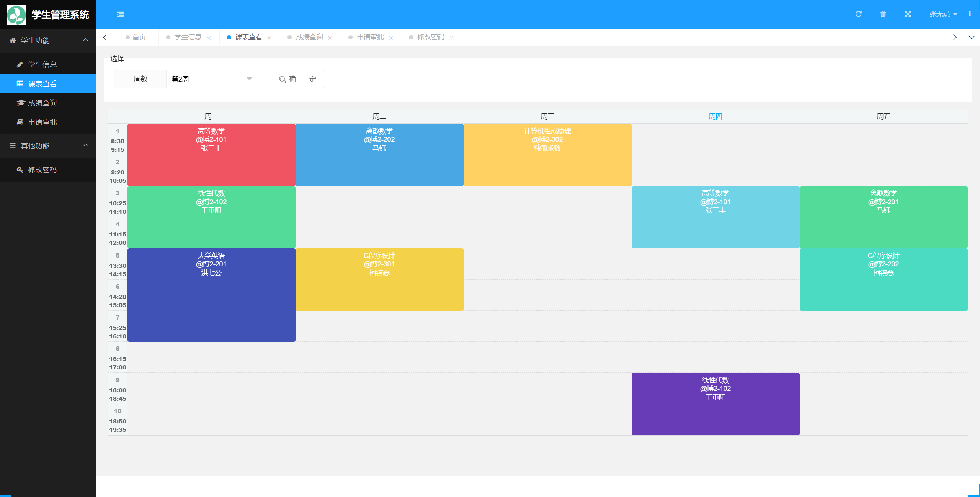Switch to the 首页 tab
The image size is (980, 497).
click(138, 37)
